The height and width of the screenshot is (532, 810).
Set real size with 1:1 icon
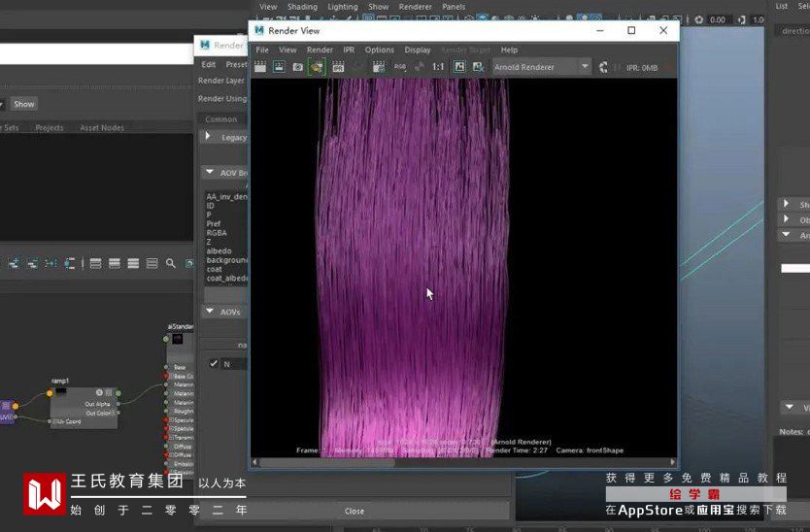pos(438,67)
